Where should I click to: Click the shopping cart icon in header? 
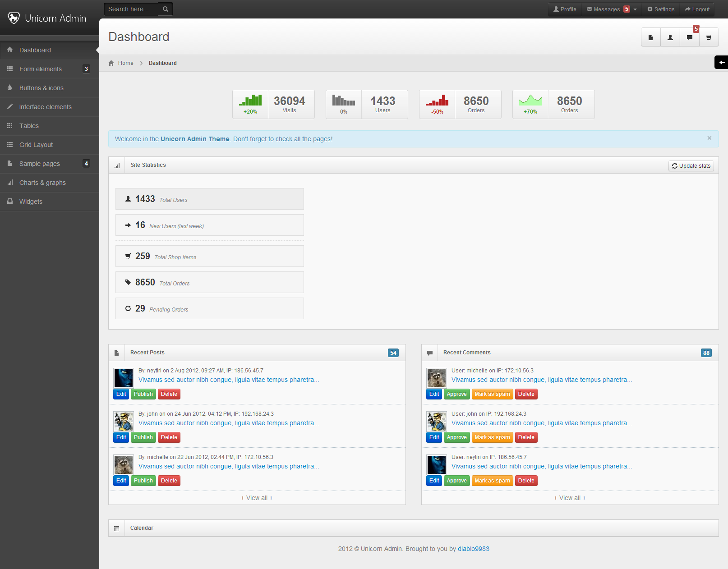[x=709, y=37]
